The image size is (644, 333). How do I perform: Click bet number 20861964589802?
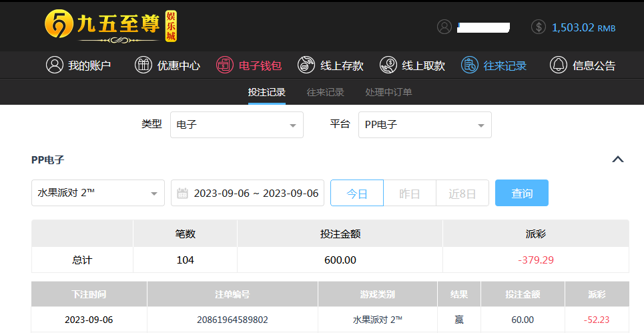232,320
